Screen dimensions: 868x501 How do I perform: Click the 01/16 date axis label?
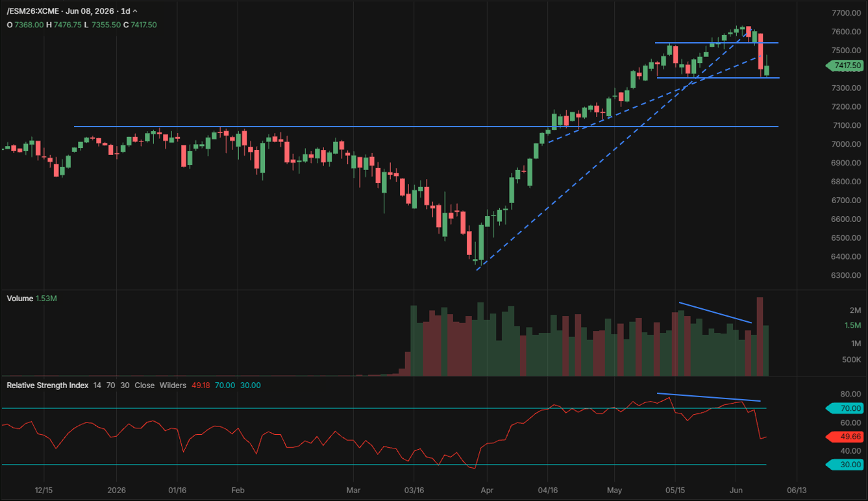point(177,490)
